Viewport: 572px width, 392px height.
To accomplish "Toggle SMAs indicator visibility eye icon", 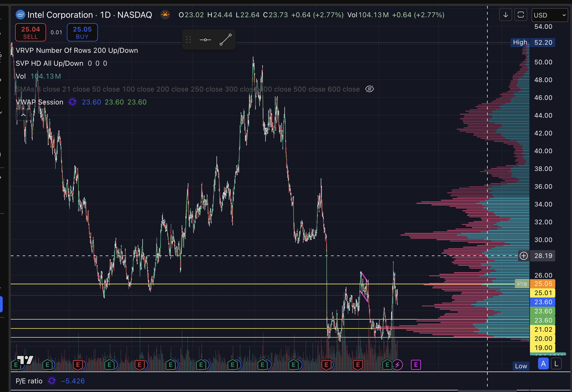I will 369,89.
